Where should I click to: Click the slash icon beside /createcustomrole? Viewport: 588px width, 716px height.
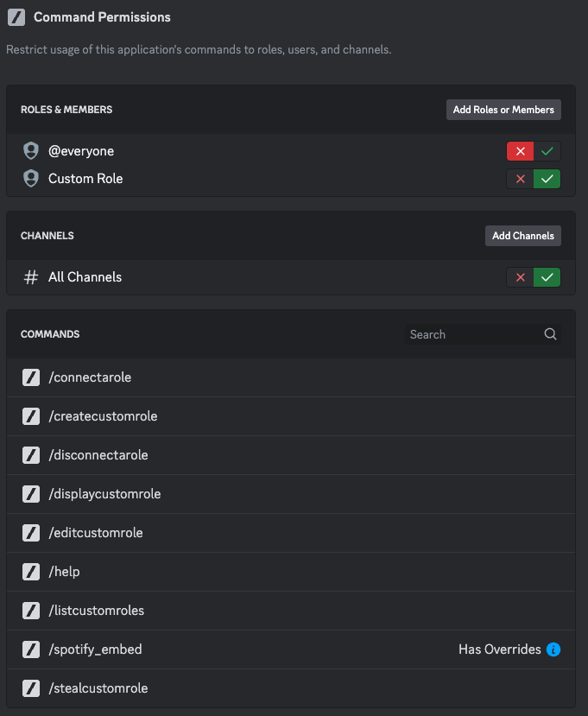[31, 416]
